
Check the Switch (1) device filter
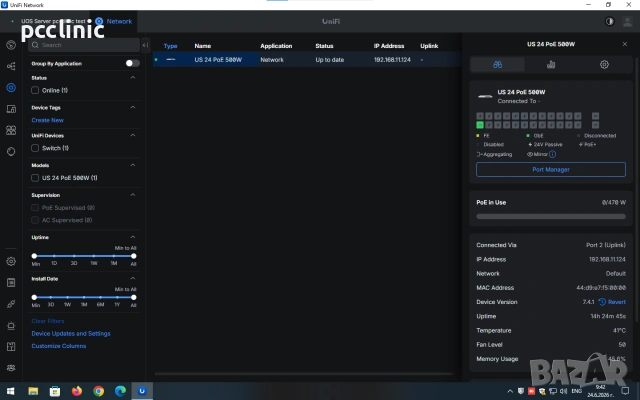coord(35,148)
